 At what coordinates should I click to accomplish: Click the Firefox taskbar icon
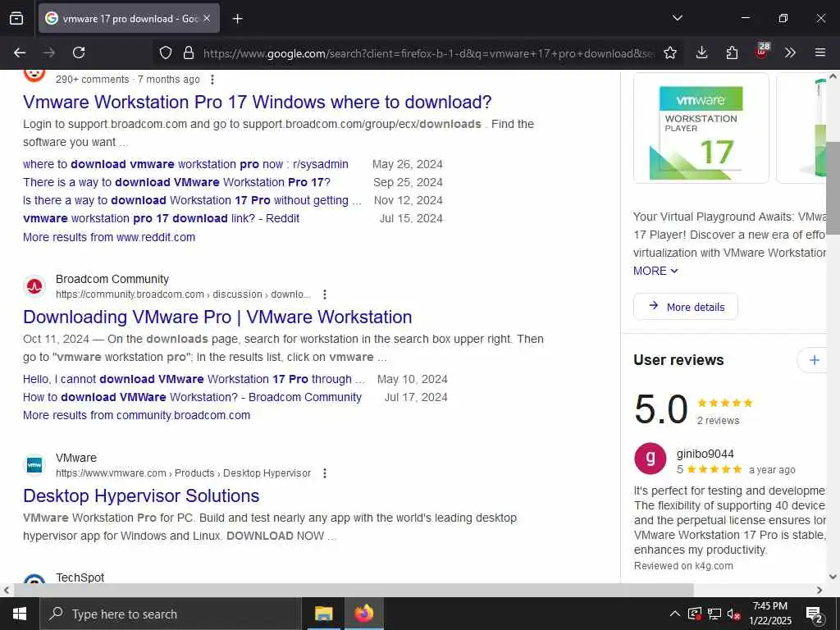(x=363, y=614)
